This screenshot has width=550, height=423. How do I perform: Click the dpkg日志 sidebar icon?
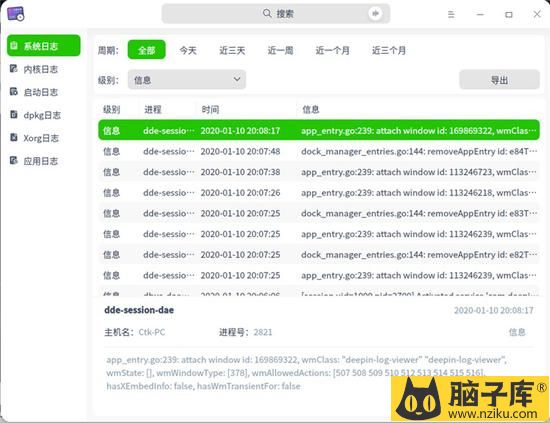coord(14,115)
